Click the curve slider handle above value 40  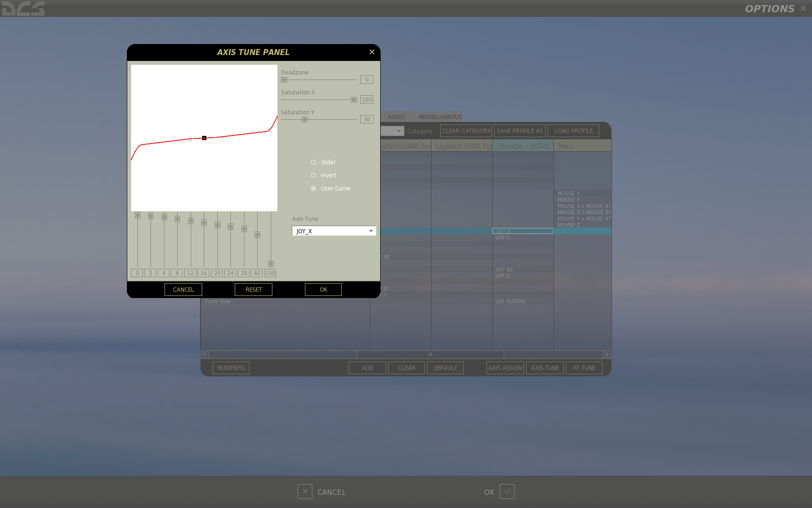pyautogui.click(x=257, y=235)
